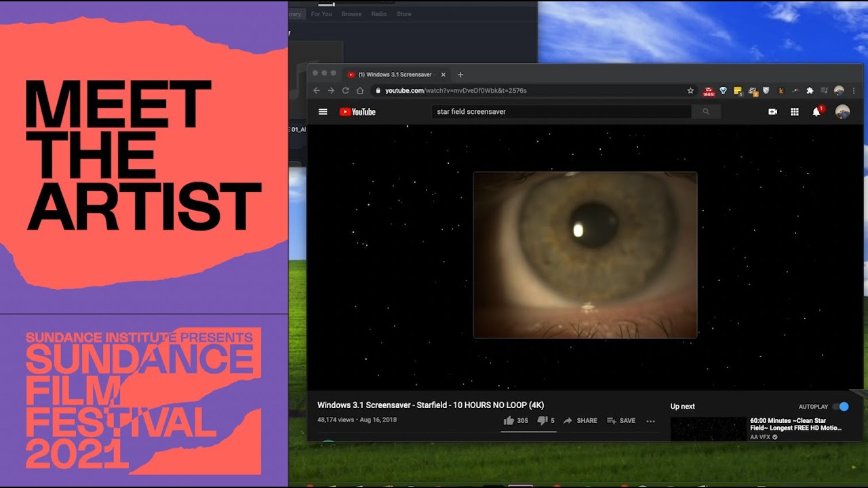Click the YouTube logo
Image resolution: width=868 pixels, height=488 pixels.
(x=357, y=112)
